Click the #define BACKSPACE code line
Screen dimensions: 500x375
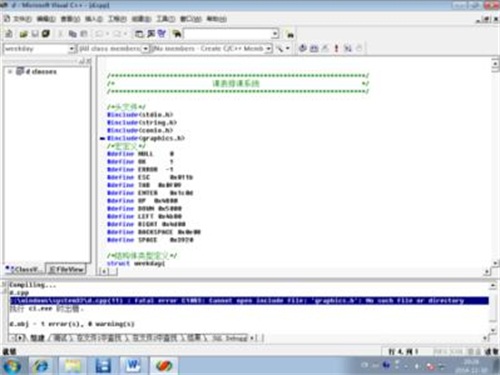[x=154, y=232]
